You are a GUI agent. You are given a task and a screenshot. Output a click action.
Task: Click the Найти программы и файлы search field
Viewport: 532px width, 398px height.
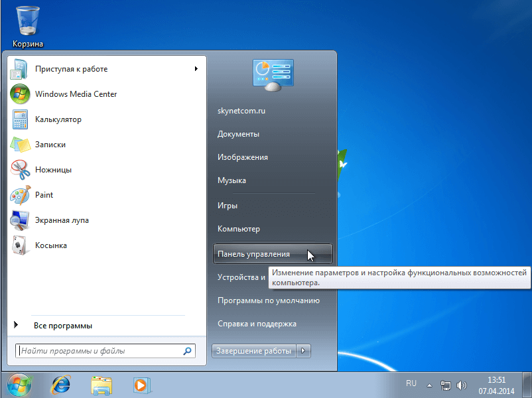coord(100,351)
